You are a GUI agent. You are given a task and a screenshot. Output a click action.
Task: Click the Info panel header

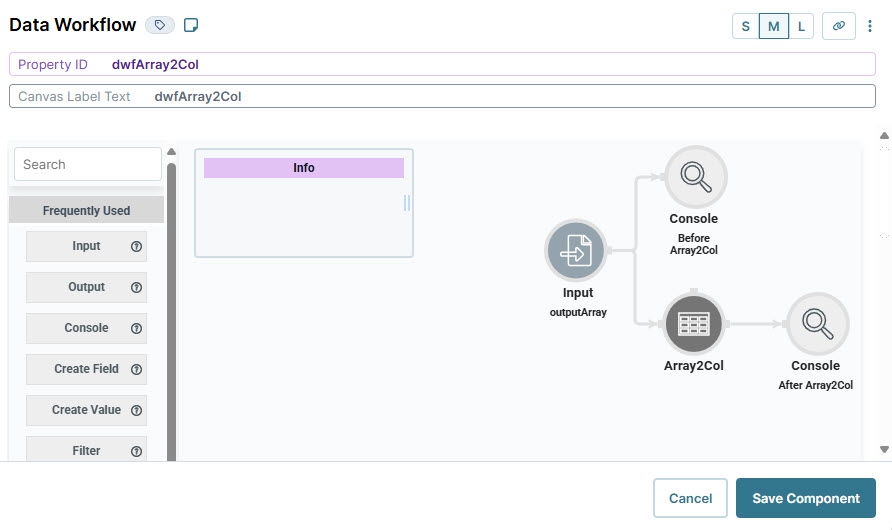[304, 168]
